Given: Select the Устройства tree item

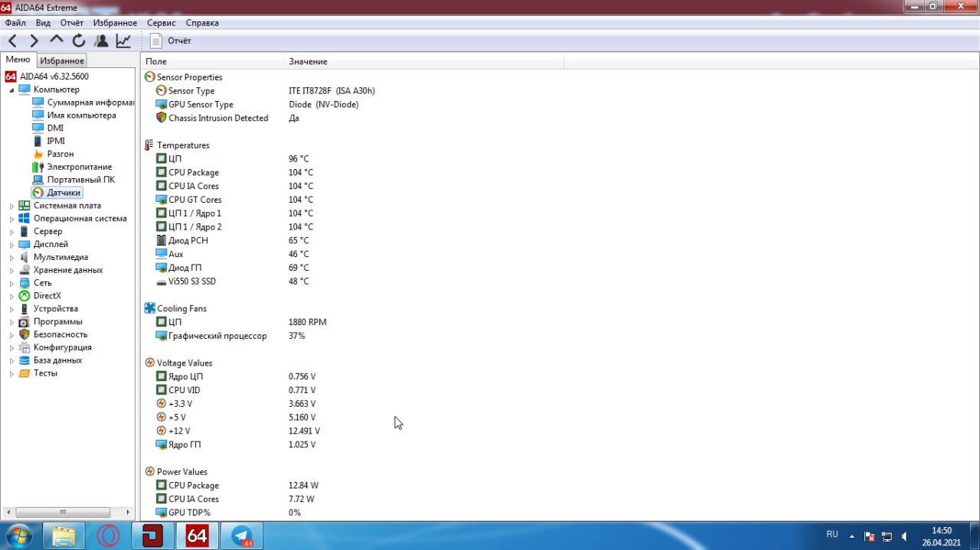Looking at the screenshot, I should [x=55, y=309].
